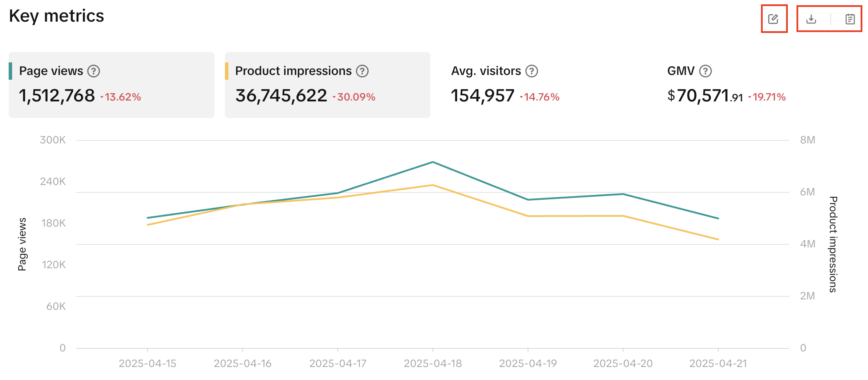The height and width of the screenshot is (380, 868).
Task: Open the report clipboard icon
Action: pyautogui.click(x=850, y=19)
